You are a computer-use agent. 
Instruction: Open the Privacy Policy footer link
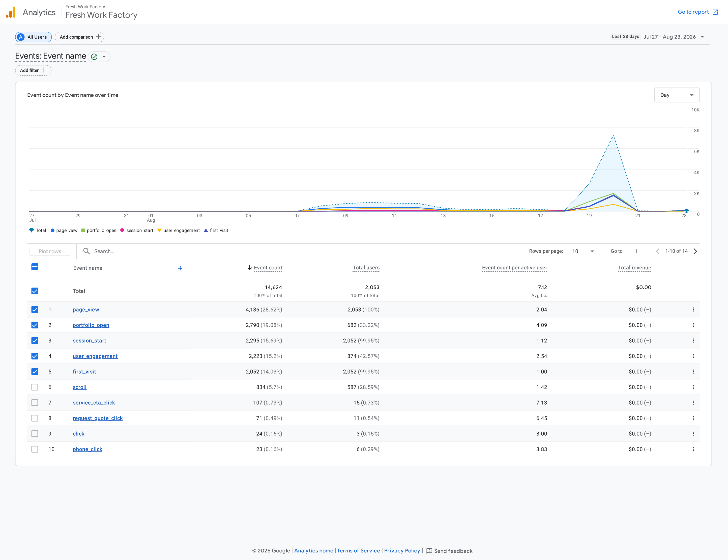[x=402, y=551]
